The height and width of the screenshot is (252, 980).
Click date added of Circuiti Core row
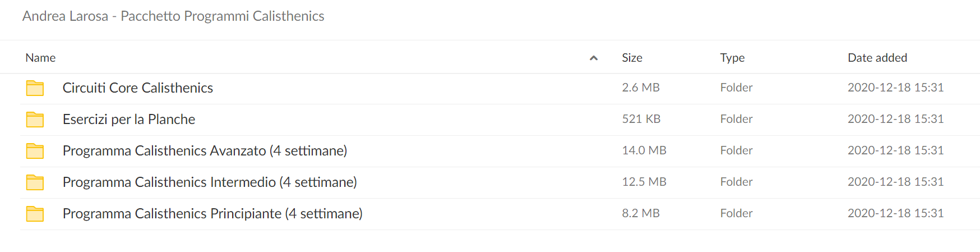(895, 87)
